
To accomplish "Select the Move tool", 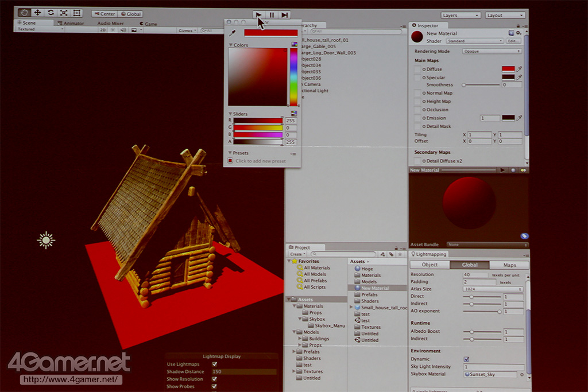I will coord(37,13).
